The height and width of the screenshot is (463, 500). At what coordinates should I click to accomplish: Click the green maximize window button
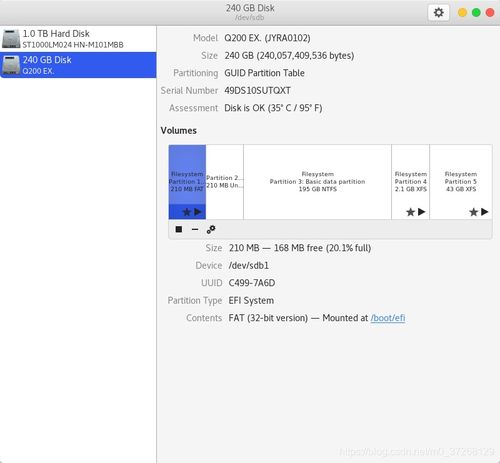(x=476, y=13)
